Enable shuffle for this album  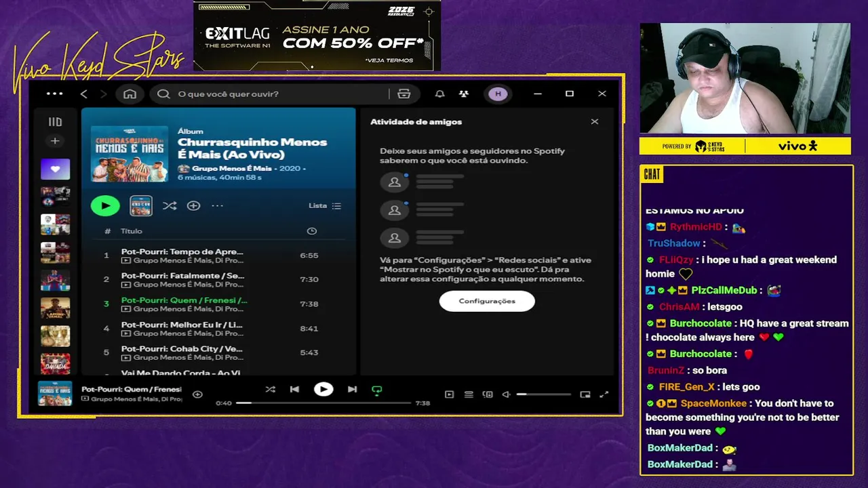click(170, 205)
